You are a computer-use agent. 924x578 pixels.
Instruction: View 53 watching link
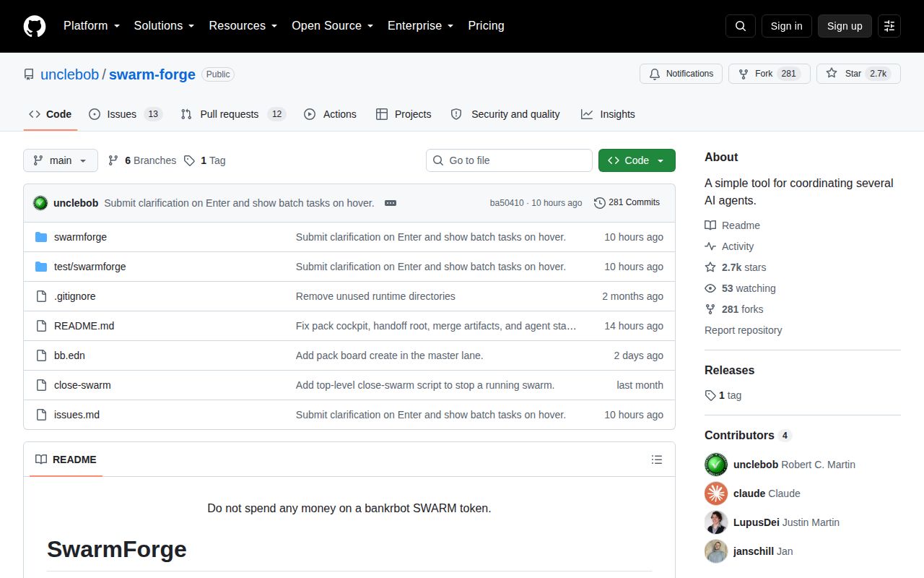(x=740, y=288)
